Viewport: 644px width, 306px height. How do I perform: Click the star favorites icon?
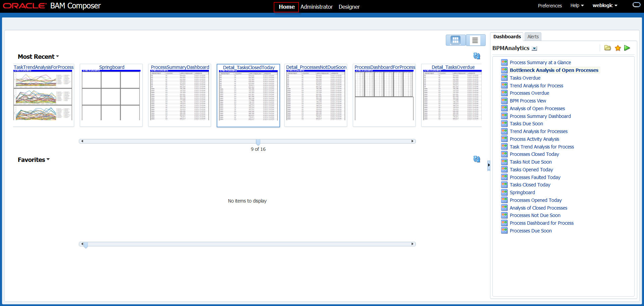pyautogui.click(x=618, y=48)
